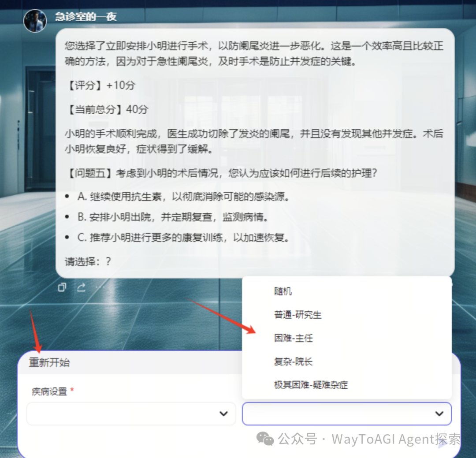Click answer option C 康复训练

(x=184, y=237)
